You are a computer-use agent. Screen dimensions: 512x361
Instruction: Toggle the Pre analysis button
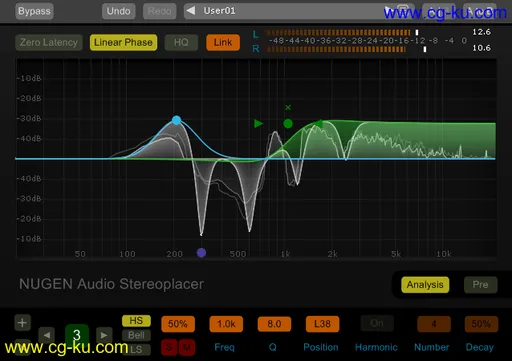tap(480, 285)
